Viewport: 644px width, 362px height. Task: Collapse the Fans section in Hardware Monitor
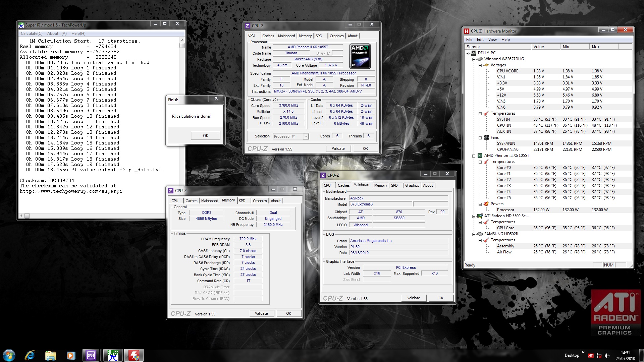(480, 138)
